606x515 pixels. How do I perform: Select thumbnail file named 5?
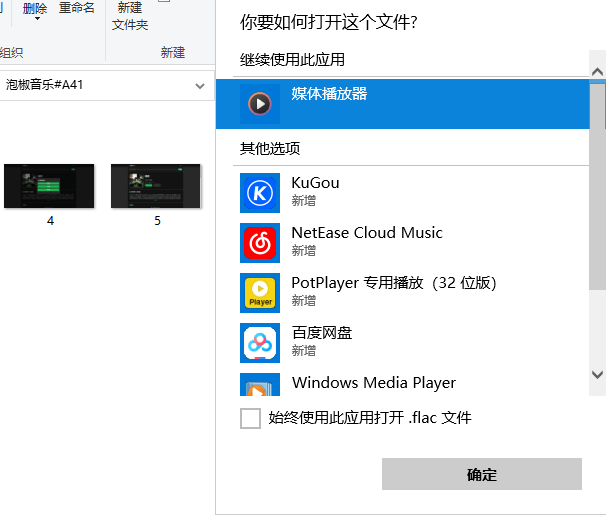[156, 186]
